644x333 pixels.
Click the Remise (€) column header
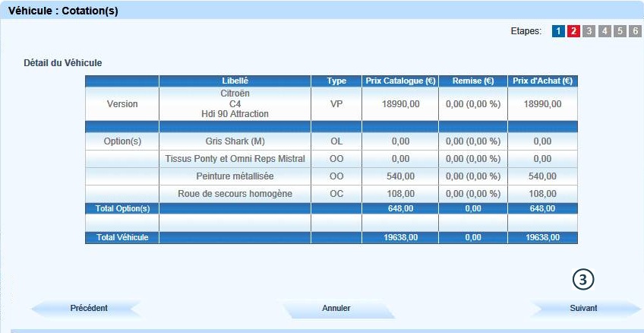[472, 81]
